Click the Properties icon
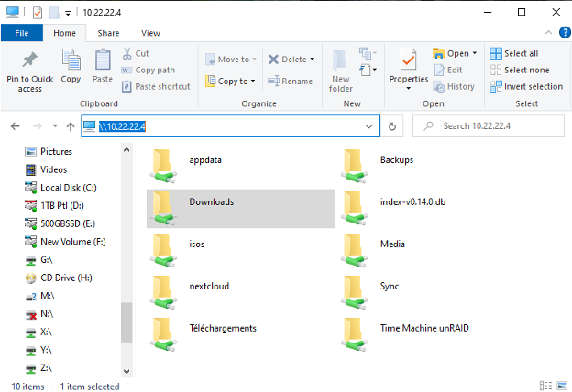Screen dimensions: 572x392 408,60
